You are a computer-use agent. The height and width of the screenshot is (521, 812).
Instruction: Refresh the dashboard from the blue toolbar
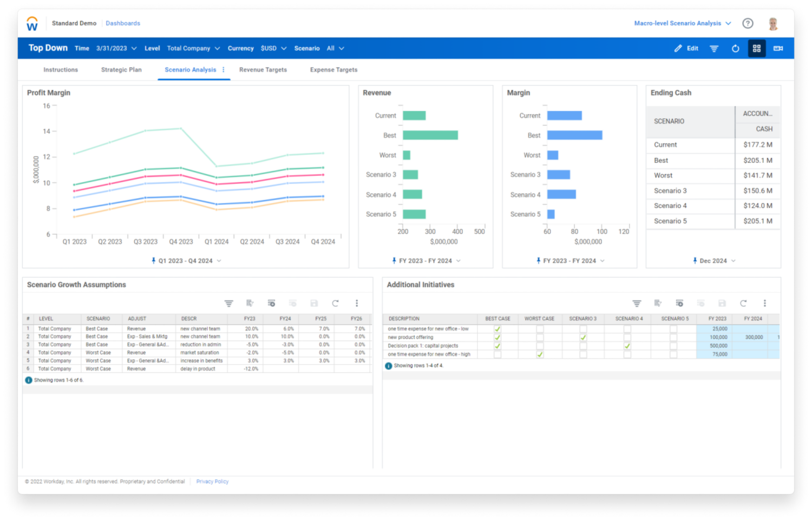point(735,49)
